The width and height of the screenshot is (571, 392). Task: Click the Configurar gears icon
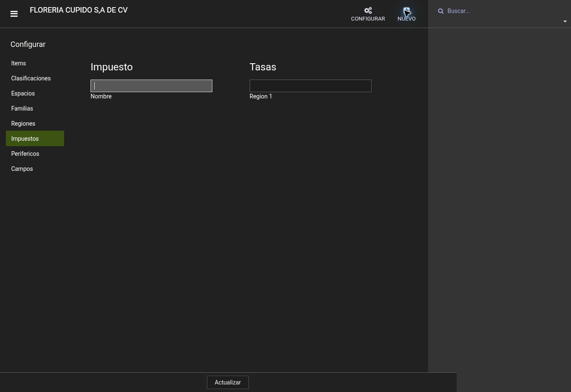[x=368, y=10]
